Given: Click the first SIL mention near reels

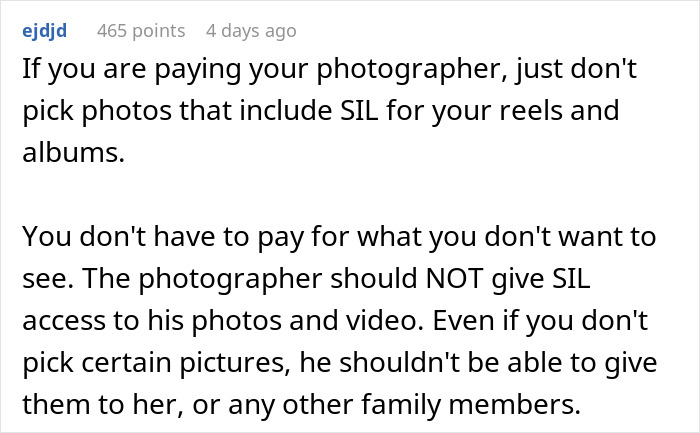Looking at the screenshot, I should (358, 110).
